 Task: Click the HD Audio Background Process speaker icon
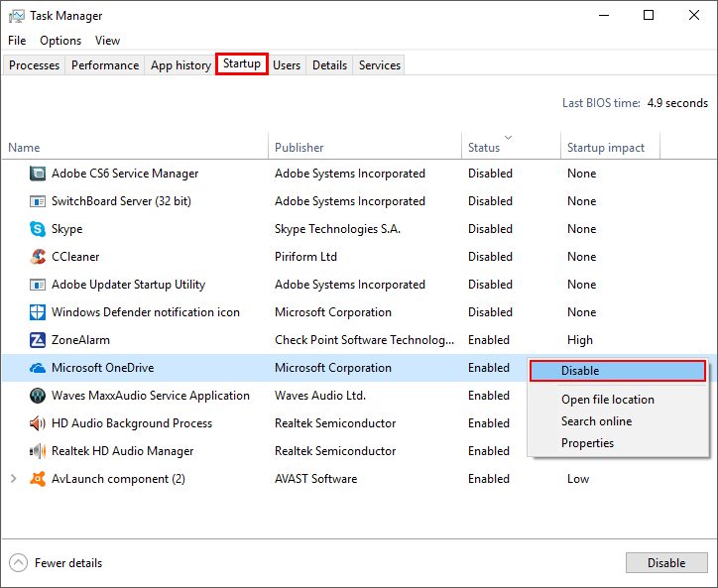click(38, 423)
